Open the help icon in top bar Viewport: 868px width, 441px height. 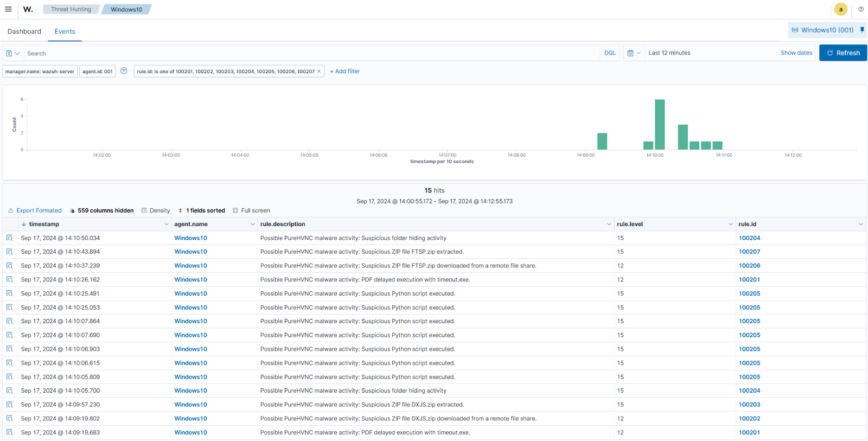pos(861,9)
